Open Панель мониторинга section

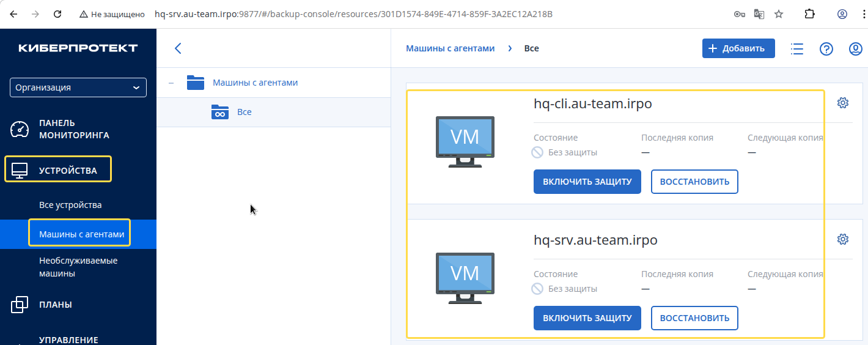click(x=74, y=129)
